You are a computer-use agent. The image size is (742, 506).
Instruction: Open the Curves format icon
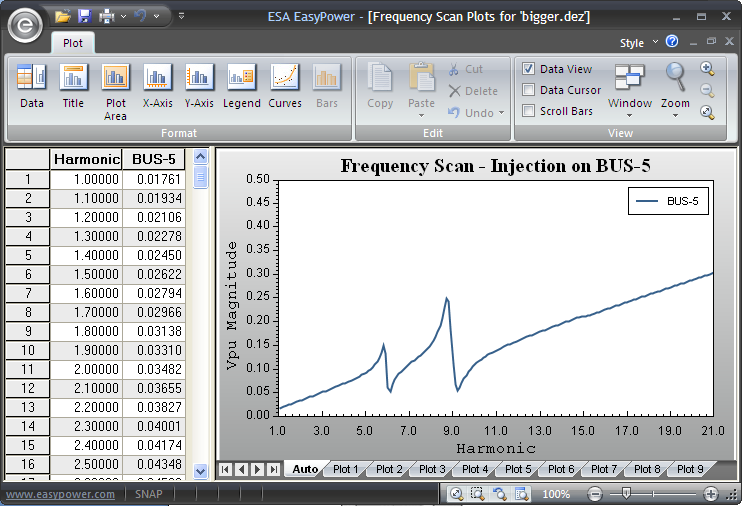coord(285,86)
